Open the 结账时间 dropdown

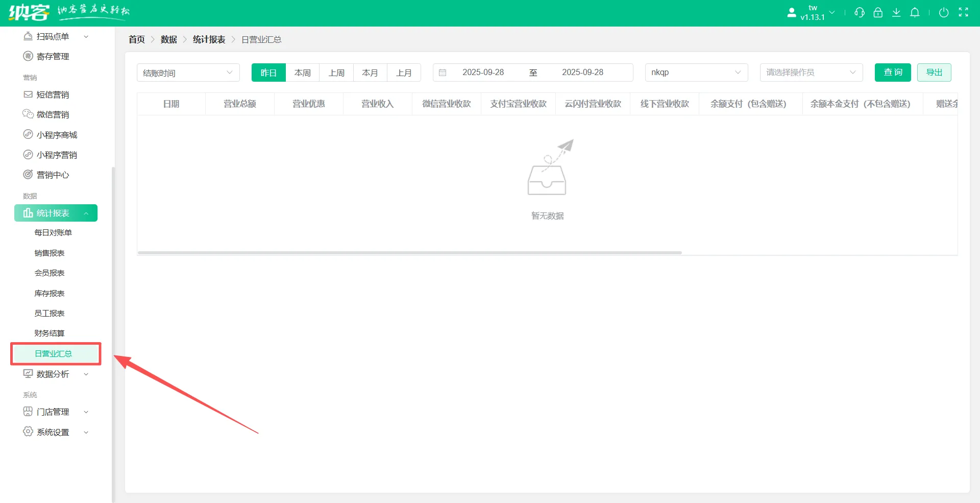(188, 73)
